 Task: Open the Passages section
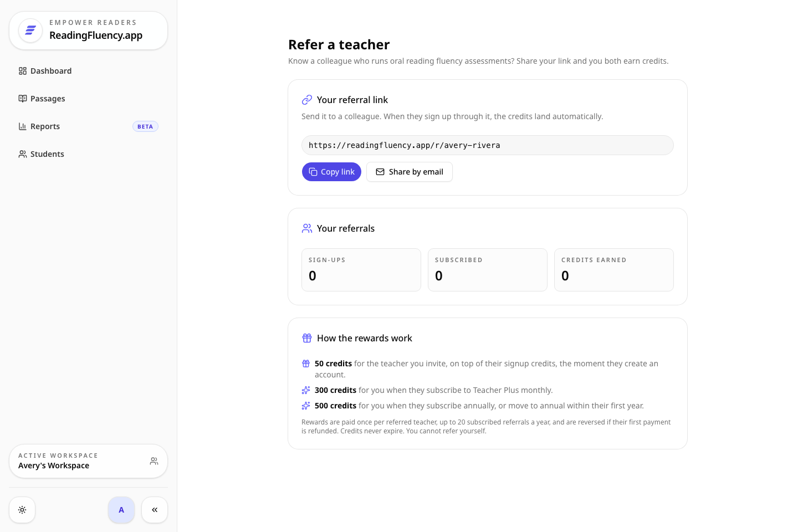click(x=88, y=99)
